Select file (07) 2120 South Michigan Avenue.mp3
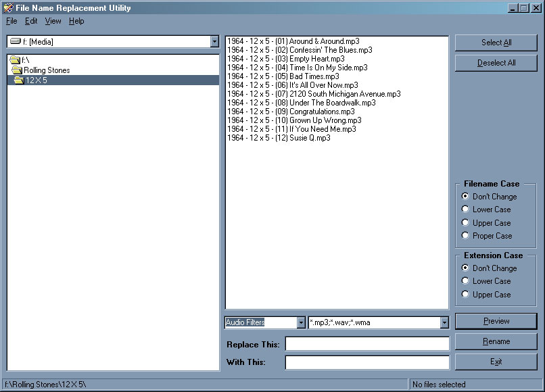Image resolution: width=545 pixels, height=392 pixels. point(314,94)
